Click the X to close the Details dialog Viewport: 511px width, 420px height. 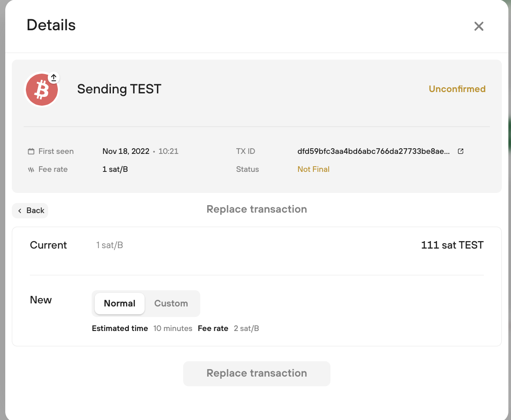pos(479,26)
